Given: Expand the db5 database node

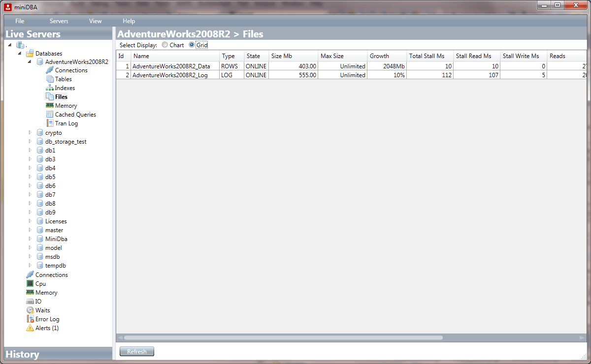Looking at the screenshot, I should [x=30, y=177].
